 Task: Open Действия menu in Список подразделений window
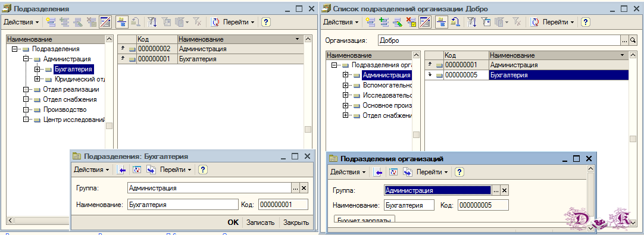point(341,22)
